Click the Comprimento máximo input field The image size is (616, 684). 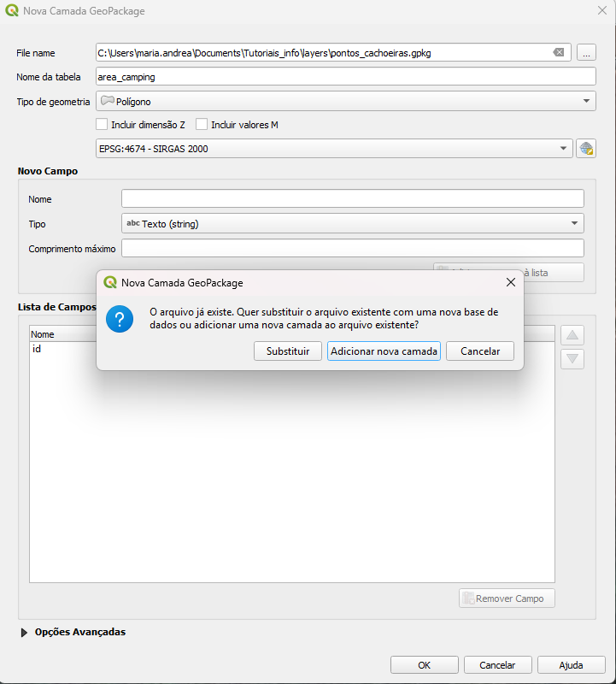(x=352, y=249)
